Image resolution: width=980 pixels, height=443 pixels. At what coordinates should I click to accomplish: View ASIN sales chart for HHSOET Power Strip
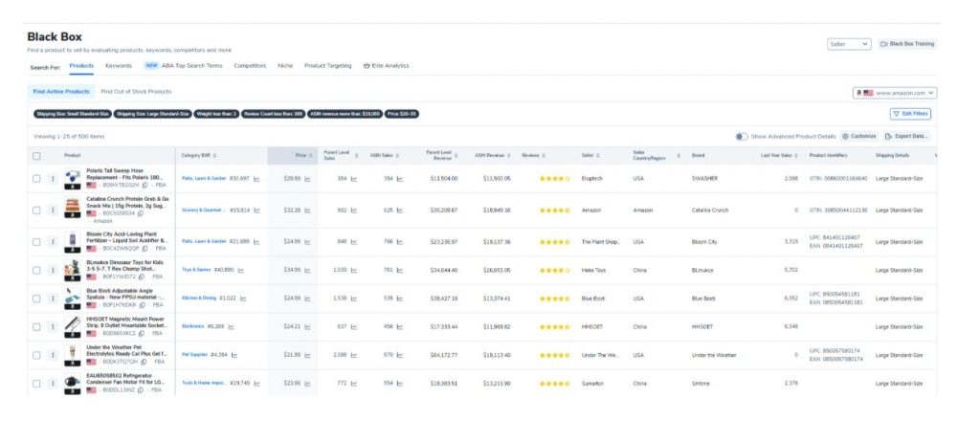coord(400,327)
